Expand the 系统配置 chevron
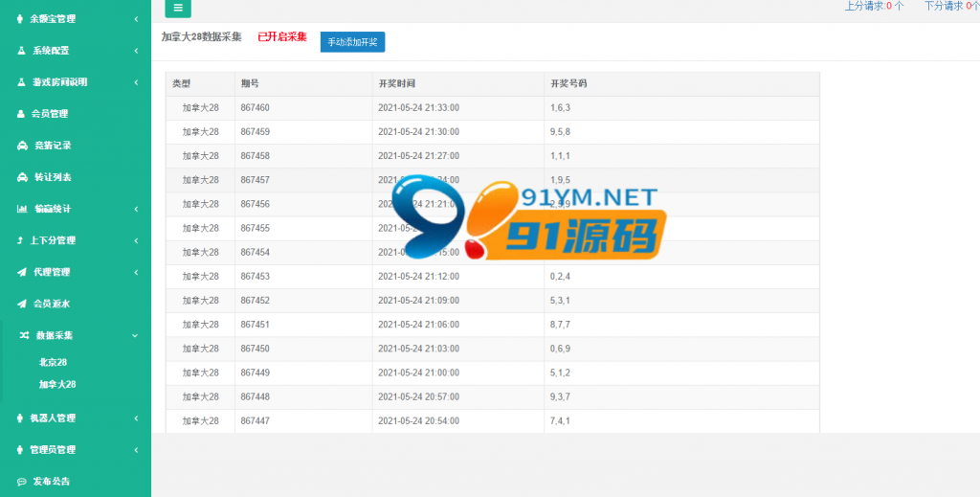 tap(136, 51)
